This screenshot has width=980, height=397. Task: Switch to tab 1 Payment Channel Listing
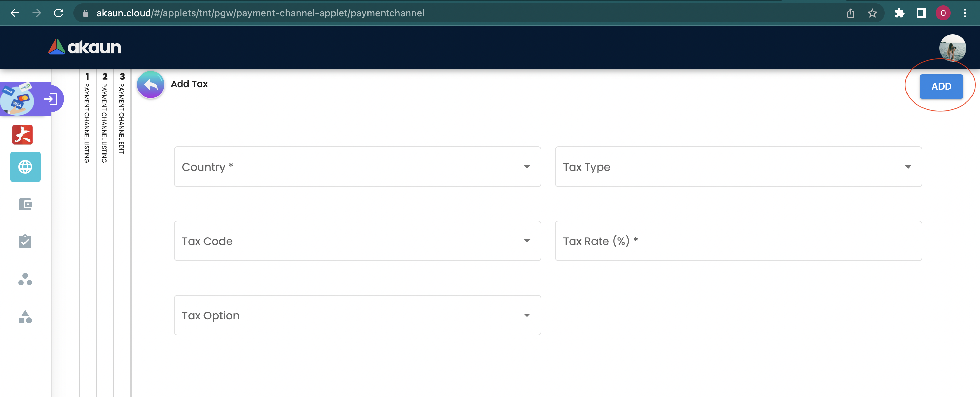[x=87, y=118]
